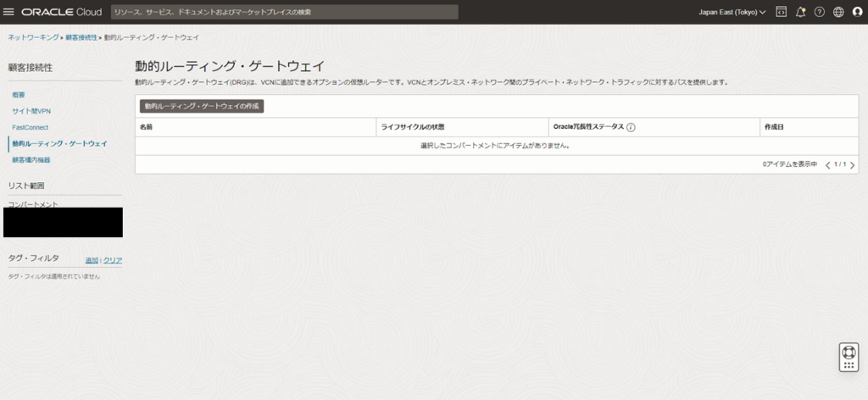Open the user profile avatar
868x400 pixels.
coord(857,12)
